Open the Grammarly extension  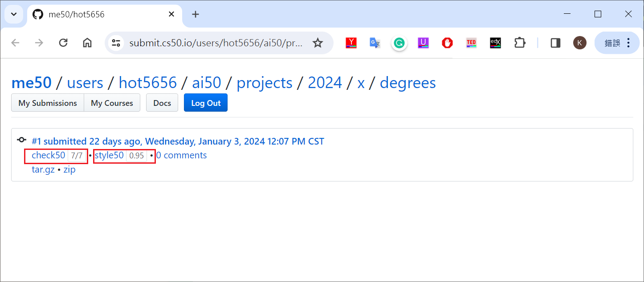pyautogui.click(x=399, y=43)
